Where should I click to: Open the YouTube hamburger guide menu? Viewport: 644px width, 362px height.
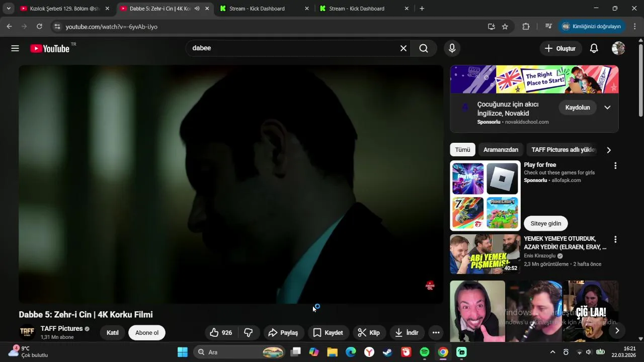point(15,48)
